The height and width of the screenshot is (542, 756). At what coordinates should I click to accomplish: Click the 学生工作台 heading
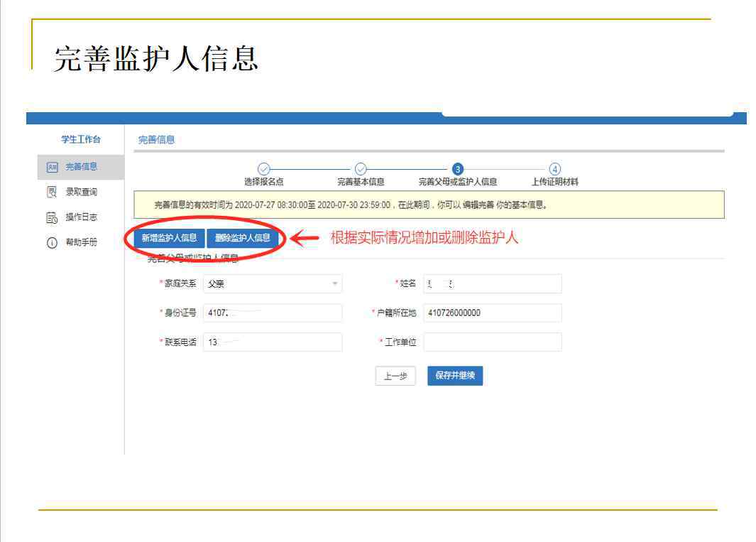pyautogui.click(x=80, y=139)
